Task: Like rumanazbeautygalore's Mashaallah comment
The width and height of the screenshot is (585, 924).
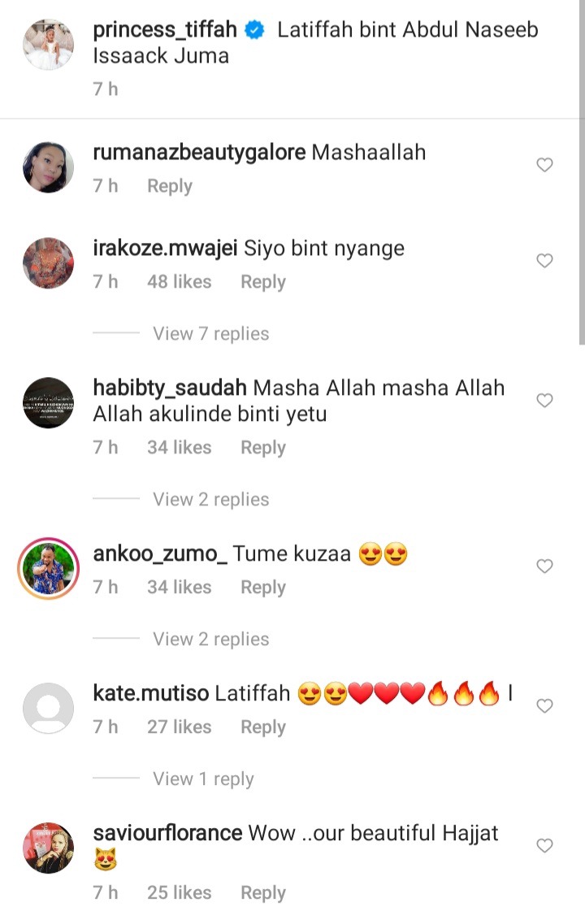Action: (544, 165)
